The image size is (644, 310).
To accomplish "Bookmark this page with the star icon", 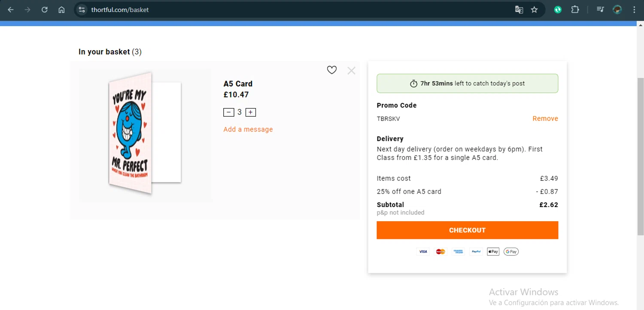I will [535, 9].
